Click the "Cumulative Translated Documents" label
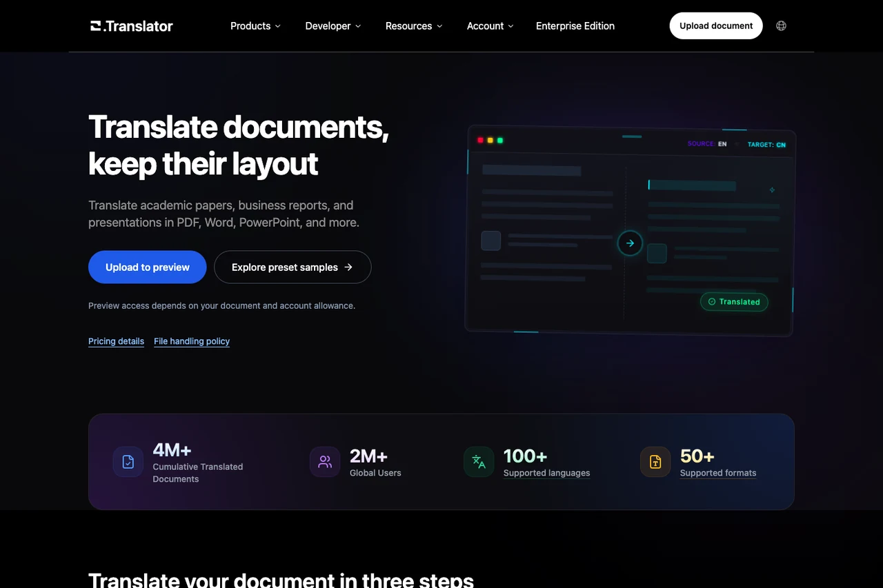Screen dimensions: 883x588 click(x=198, y=473)
